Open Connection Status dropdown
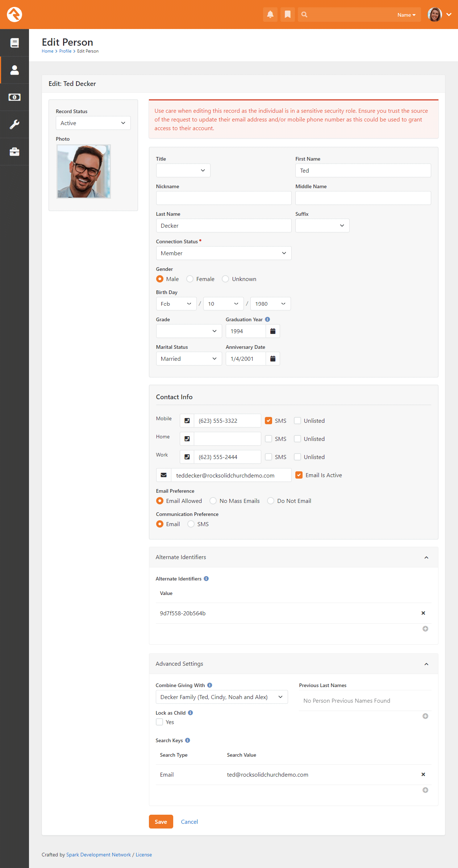Screen dimensions: 458x868 (224, 253)
